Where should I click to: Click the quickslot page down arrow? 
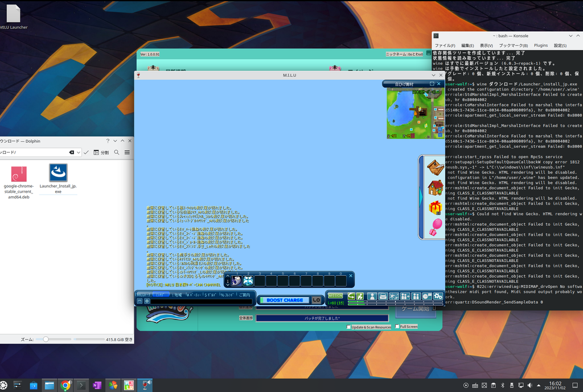click(x=228, y=285)
